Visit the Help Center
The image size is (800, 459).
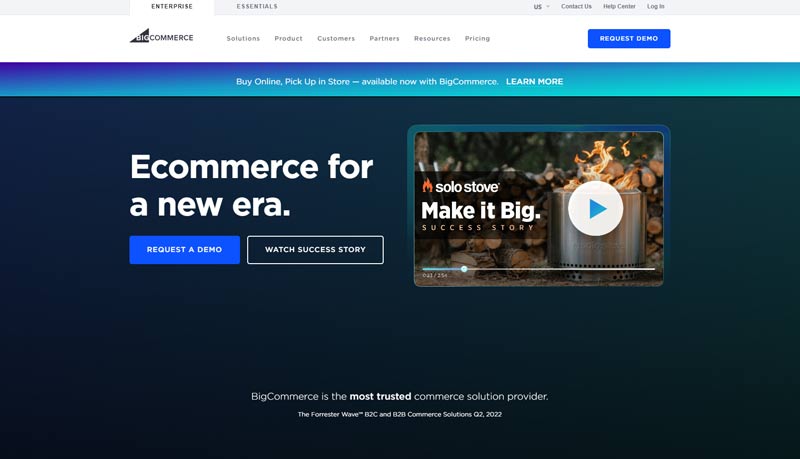(x=619, y=7)
